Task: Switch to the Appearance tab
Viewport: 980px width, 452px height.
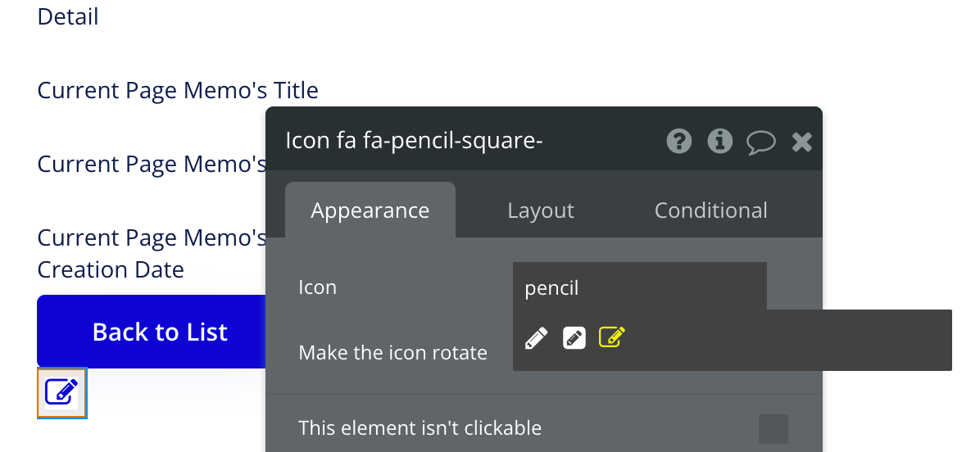Action: pos(370,210)
